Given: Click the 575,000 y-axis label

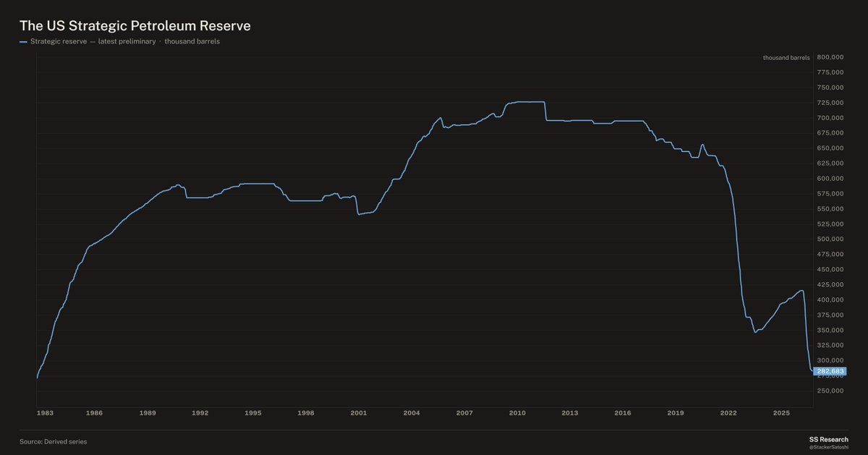Looking at the screenshot, I should pyautogui.click(x=830, y=194).
